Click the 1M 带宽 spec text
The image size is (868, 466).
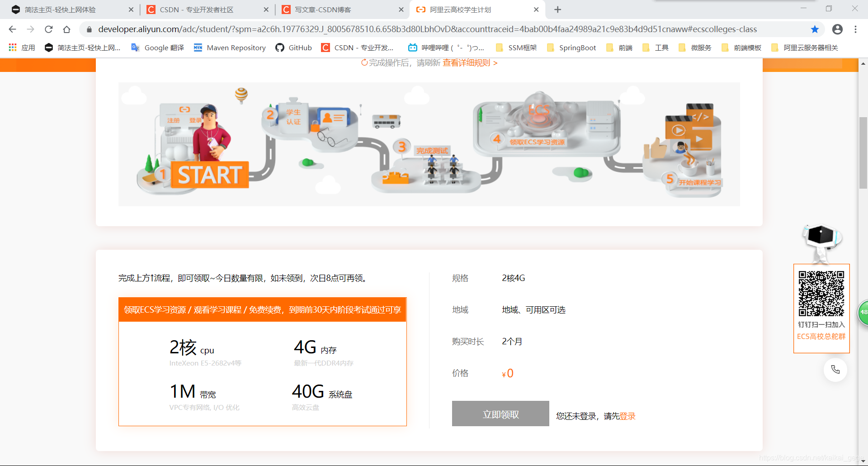(193, 392)
